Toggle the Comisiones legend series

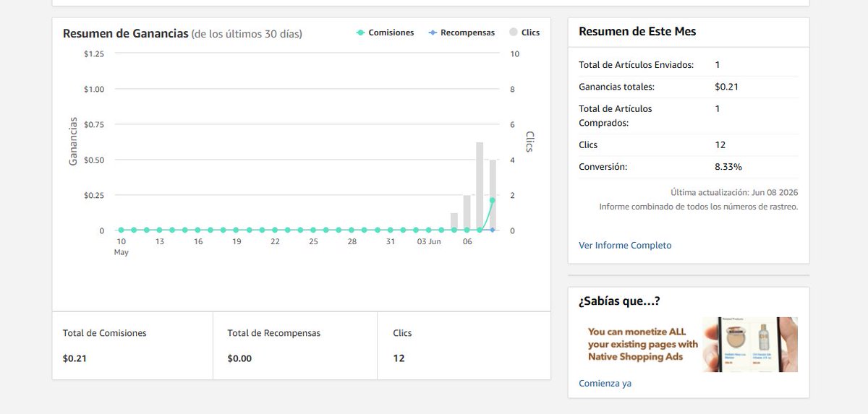point(386,33)
